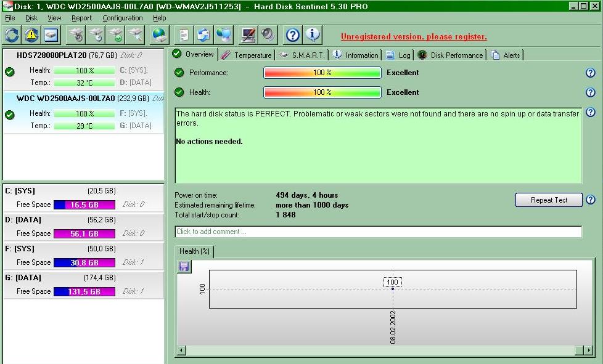Click the 100 data point label on graph
The width and height of the screenshot is (603, 364).
coord(392,282)
